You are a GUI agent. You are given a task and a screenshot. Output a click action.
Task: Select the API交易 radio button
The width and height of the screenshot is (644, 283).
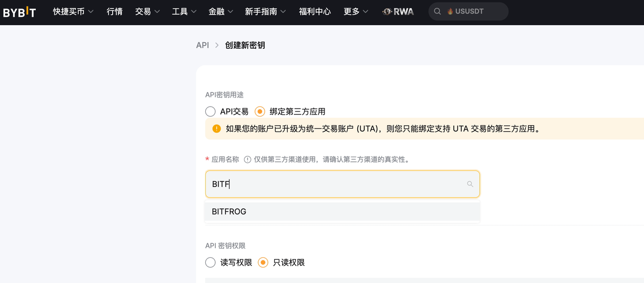[x=210, y=111]
